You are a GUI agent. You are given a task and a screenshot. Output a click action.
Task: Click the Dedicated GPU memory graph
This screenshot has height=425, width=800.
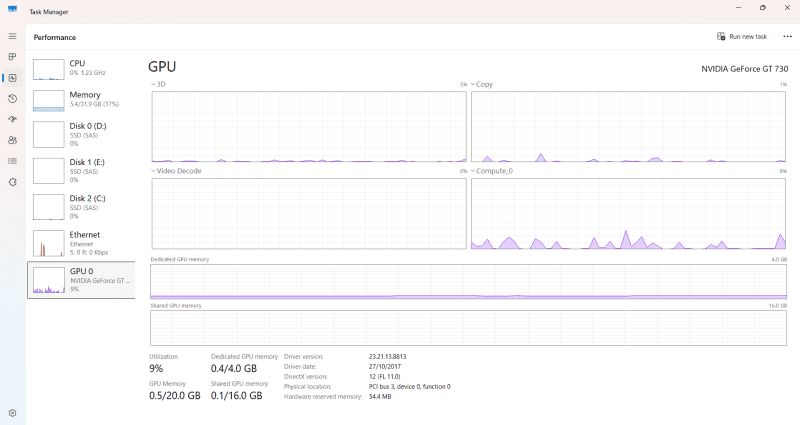click(468, 281)
